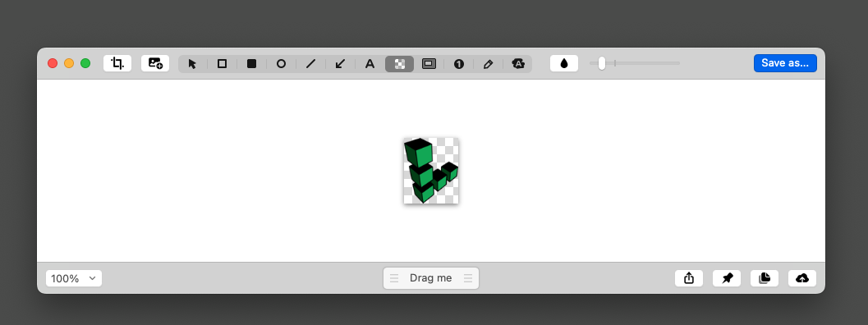The image size is (868, 325).
Task: Upload to cloud icon
Action: tap(802, 278)
